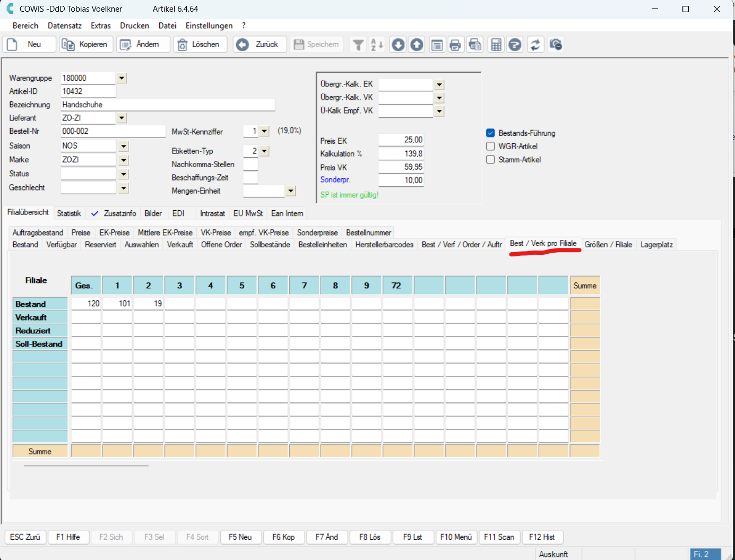The height and width of the screenshot is (560, 735).
Task: Expand the Warengruppe dropdown
Action: (x=122, y=79)
